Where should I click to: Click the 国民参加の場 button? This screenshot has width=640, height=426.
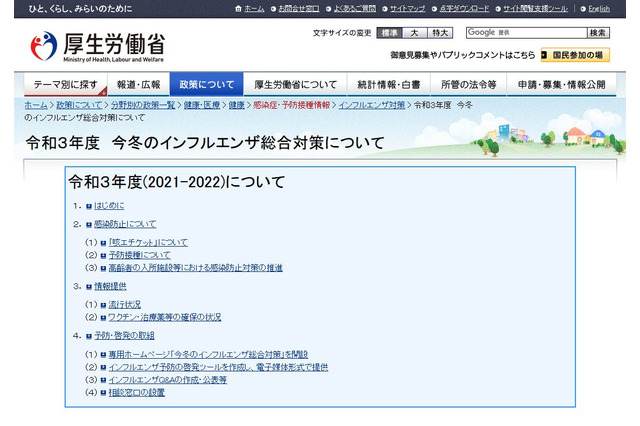(x=575, y=55)
